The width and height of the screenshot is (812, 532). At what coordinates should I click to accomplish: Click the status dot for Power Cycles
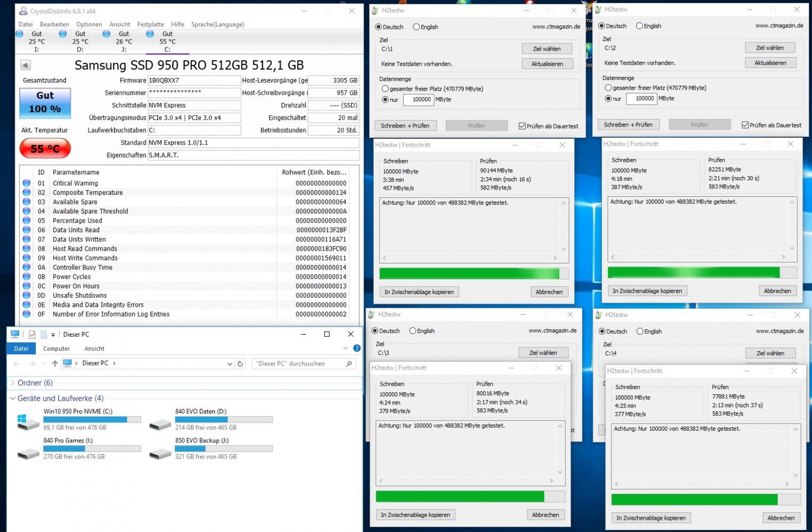pyautogui.click(x=27, y=276)
